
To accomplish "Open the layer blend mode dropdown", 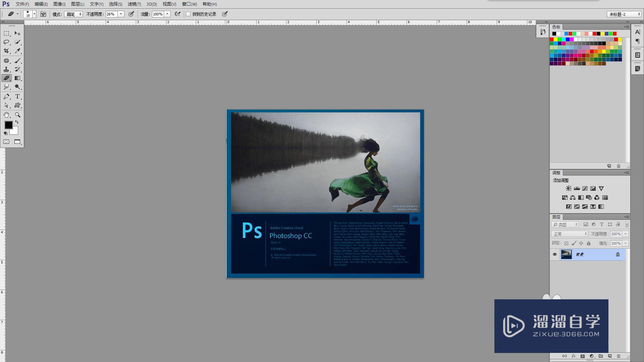I will click(570, 234).
